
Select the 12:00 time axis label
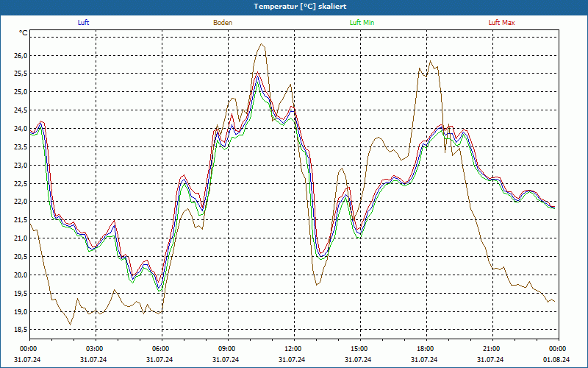pyautogui.click(x=293, y=349)
